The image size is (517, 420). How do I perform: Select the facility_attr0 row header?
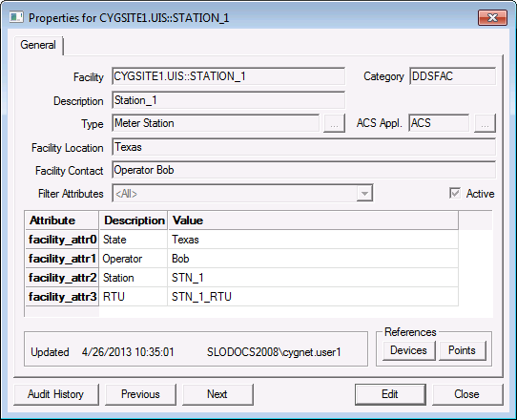(62, 240)
